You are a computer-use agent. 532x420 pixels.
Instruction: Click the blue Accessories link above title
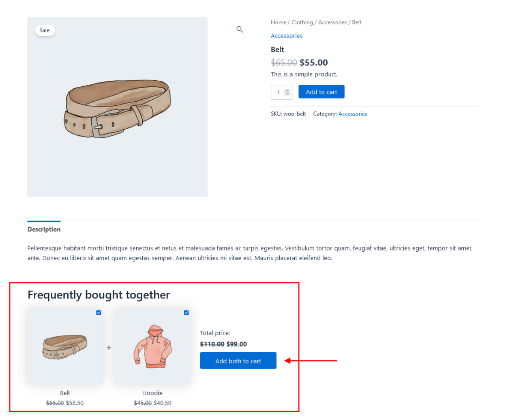click(x=286, y=36)
